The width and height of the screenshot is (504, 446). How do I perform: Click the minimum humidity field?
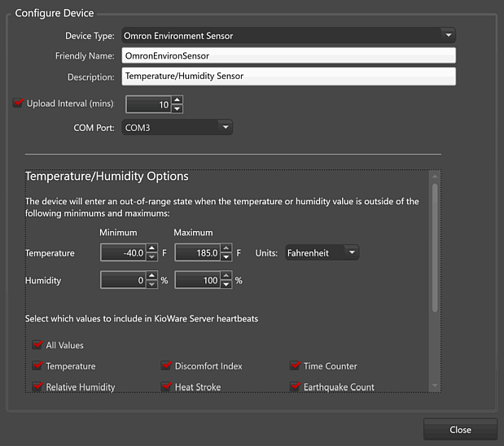pyautogui.click(x=124, y=280)
